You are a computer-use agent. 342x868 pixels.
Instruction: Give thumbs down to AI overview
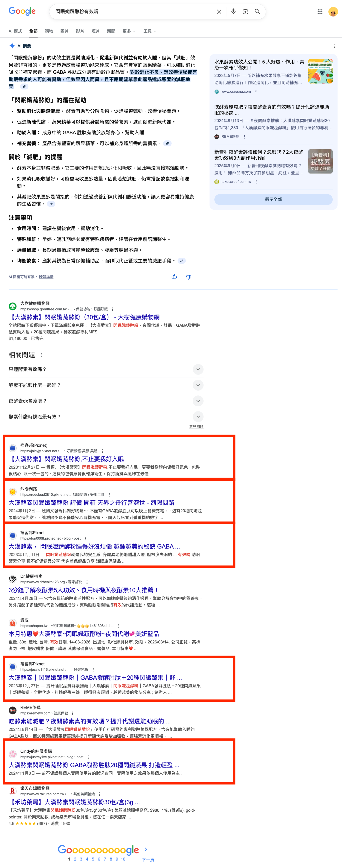[189, 277]
